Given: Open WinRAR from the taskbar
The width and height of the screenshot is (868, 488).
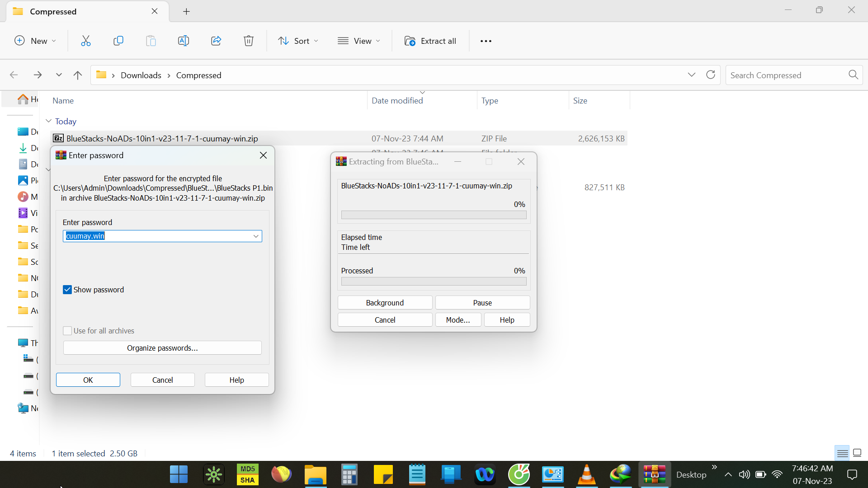Looking at the screenshot, I should pyautogui.click(x=655, y=474).
